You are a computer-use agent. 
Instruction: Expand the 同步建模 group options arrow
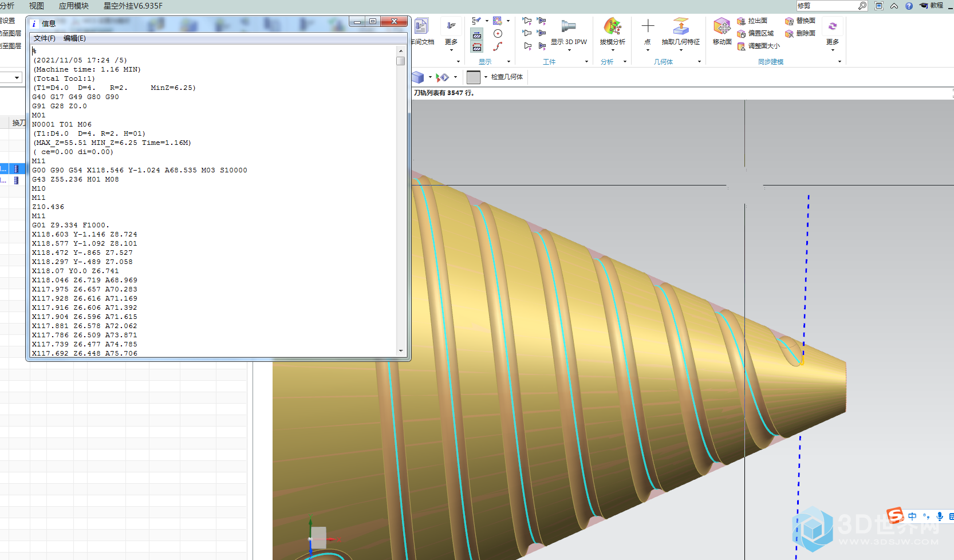coord(839,62)
